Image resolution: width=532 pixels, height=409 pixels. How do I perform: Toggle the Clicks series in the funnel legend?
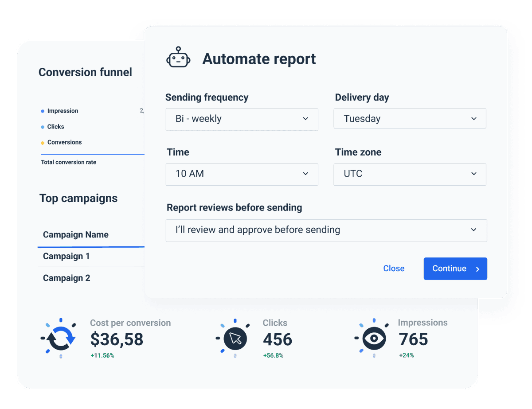coord(55,127)
